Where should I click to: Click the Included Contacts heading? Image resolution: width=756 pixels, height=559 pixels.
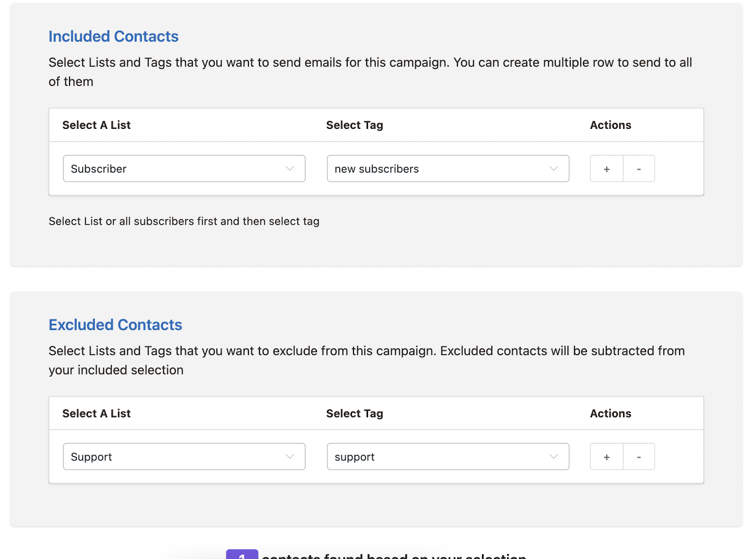(113, 36)
